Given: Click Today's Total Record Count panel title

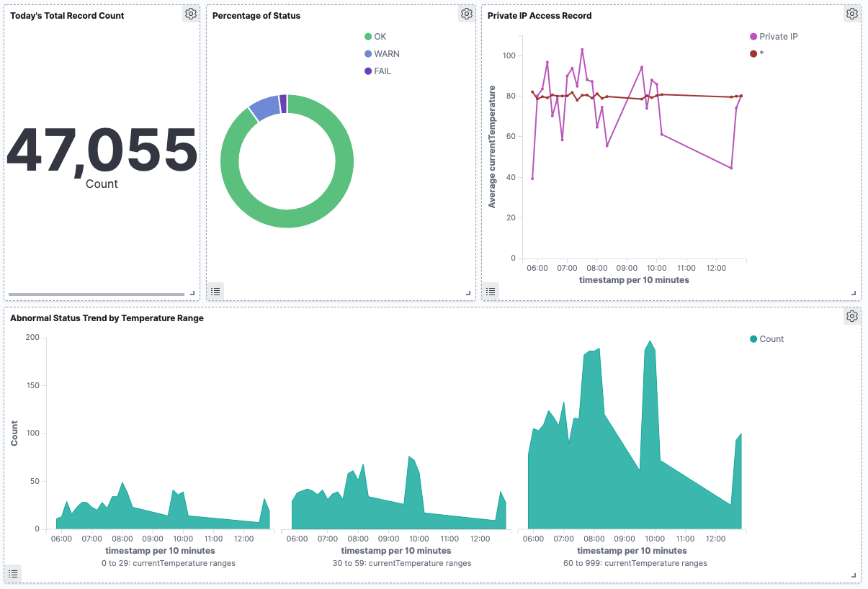Looking at the screenshot, I should pyautogui.click(x=67, y=15).
